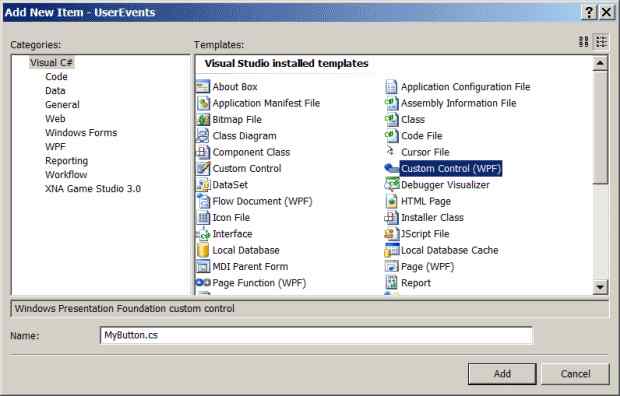The width and height of the screenshot is (620, 396).
Task: Select the Page Function (WPF) icon
Action: pyautogui.click(x=203, y=283)
